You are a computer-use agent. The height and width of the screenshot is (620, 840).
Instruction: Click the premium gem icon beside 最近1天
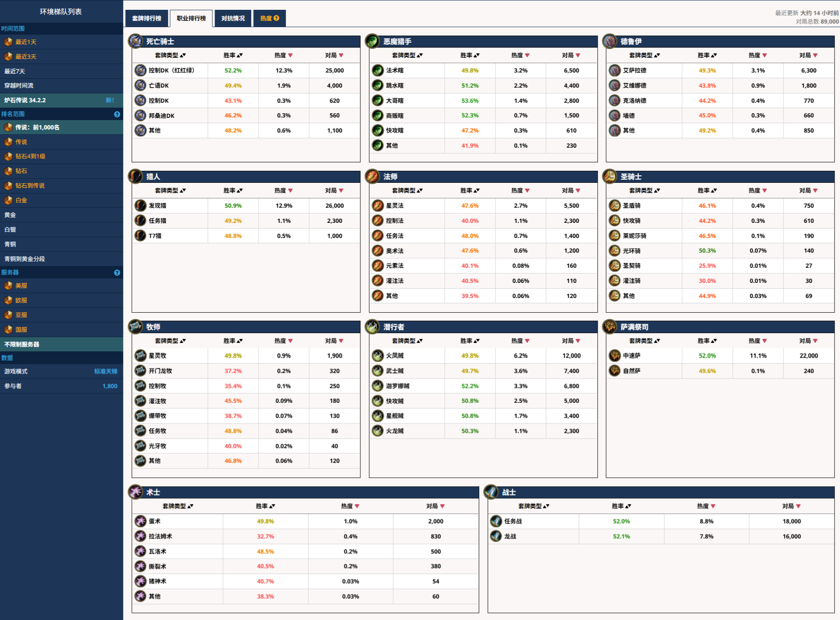8,42
